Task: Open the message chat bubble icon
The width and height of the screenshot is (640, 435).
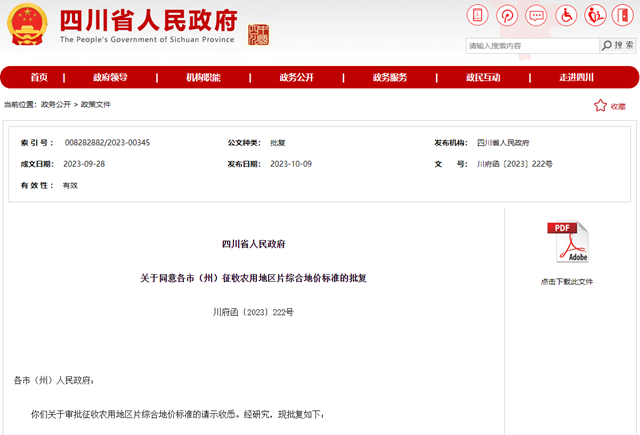Action: click(536, 16)
